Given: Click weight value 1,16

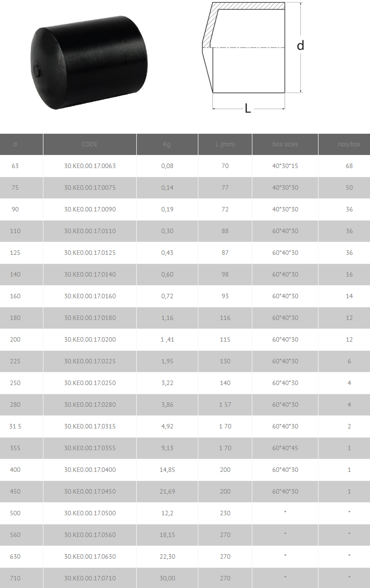Looking at the screenshot, I should tap(167, 318).
